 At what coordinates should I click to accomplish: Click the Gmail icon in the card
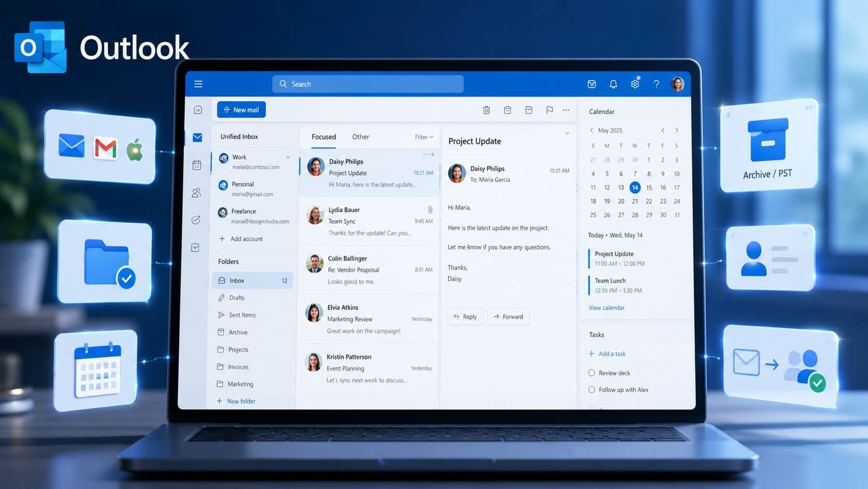point(105,148)
